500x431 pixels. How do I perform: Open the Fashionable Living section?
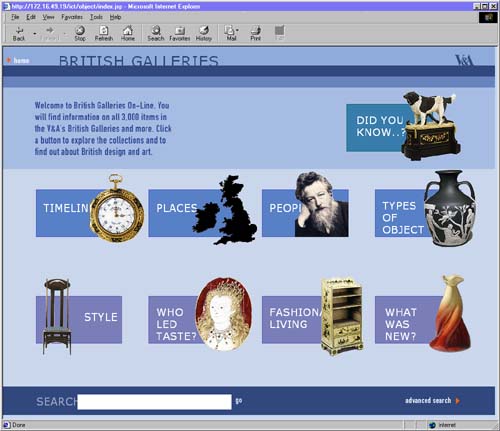tap(292, 320)
